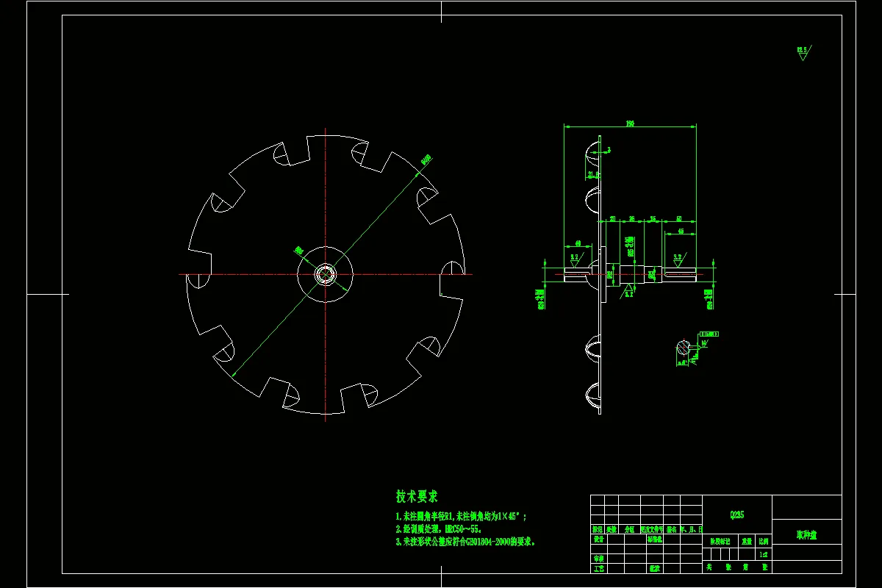Select the 40 left shaft end dimension

(x=578, y=244)
